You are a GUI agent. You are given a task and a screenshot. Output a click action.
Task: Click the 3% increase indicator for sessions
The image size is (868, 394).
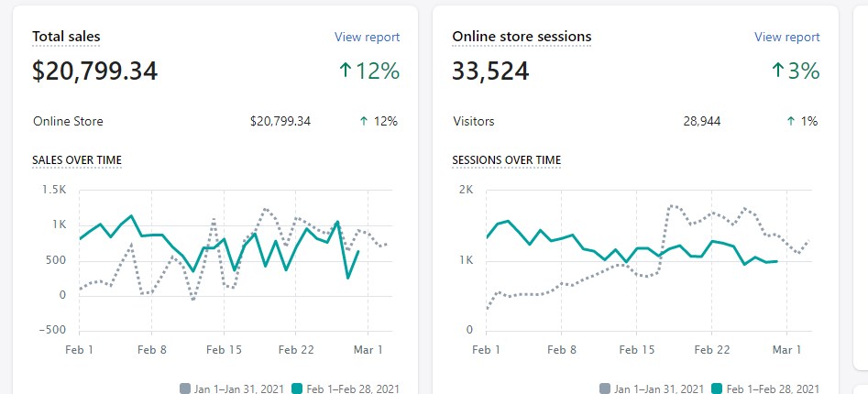coord(796,71)
